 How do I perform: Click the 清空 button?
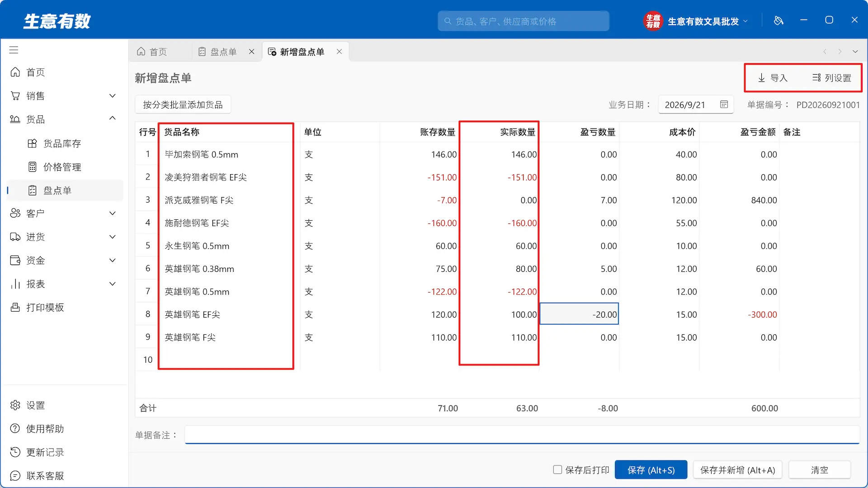point(819,470)
